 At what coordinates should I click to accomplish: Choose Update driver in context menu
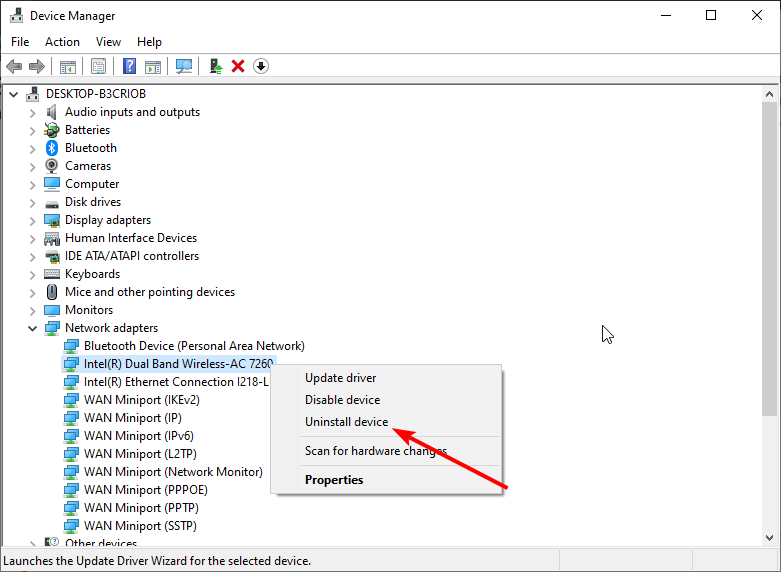(386, 378)
